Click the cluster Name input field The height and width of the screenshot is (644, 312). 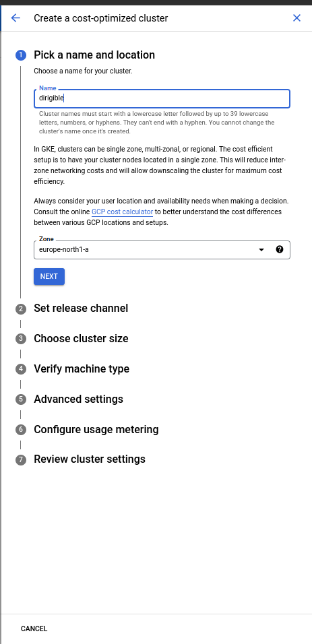162,98
